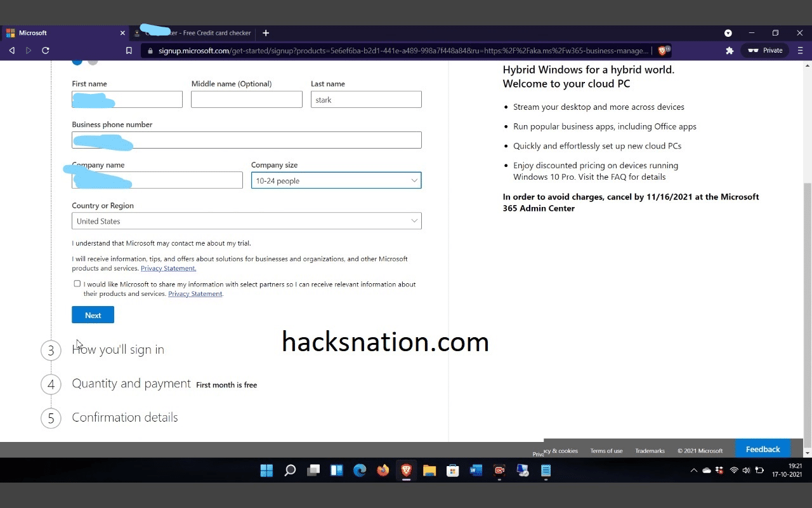Open the first Privacy Statement link
The height and width of the screenshot is (508, 812).
(x=168, y=269)
